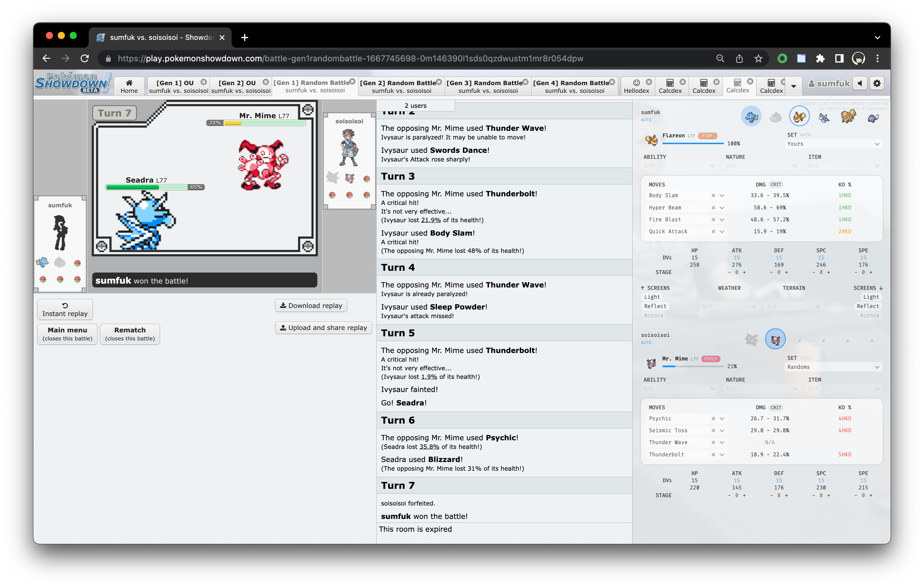The width and height of the screenshot is (924, 588).
Task: Go back with the browser back arrow
Action: [46, 58]
